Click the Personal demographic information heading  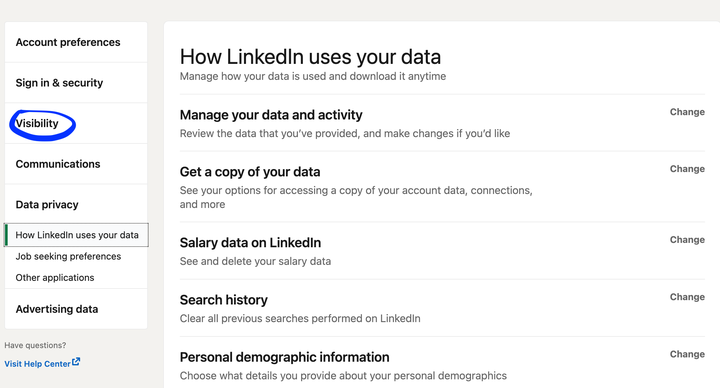(x=284, y=357)
